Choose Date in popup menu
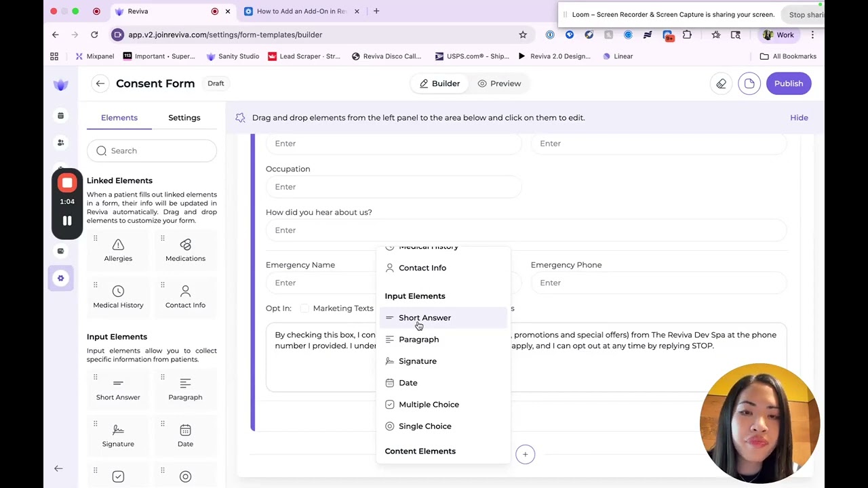Screen dimensions: 868x488 tap(443, 383)
